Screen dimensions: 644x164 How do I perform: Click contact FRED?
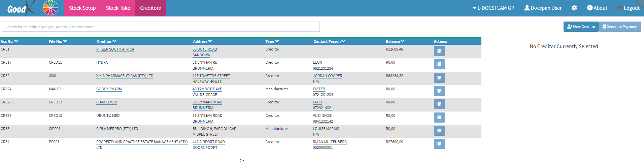point(317,102)
